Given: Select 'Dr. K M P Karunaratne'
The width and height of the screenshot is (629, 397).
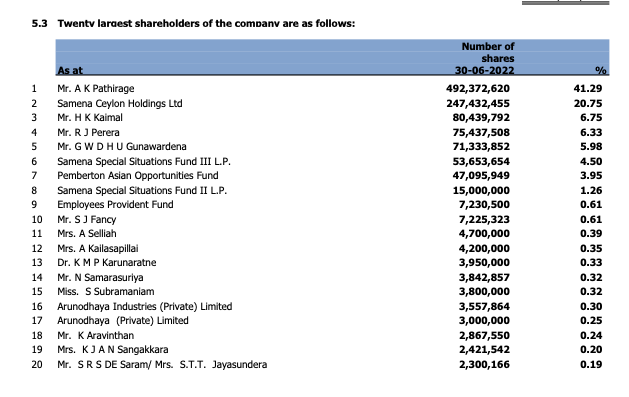Looking at the screenshot, I should coord(107,263).
